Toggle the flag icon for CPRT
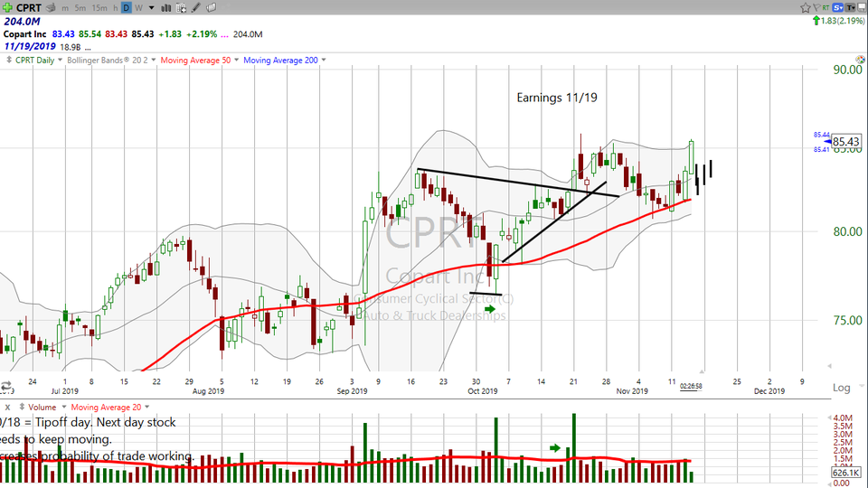868x488 pixels. [x=816, y=7]
